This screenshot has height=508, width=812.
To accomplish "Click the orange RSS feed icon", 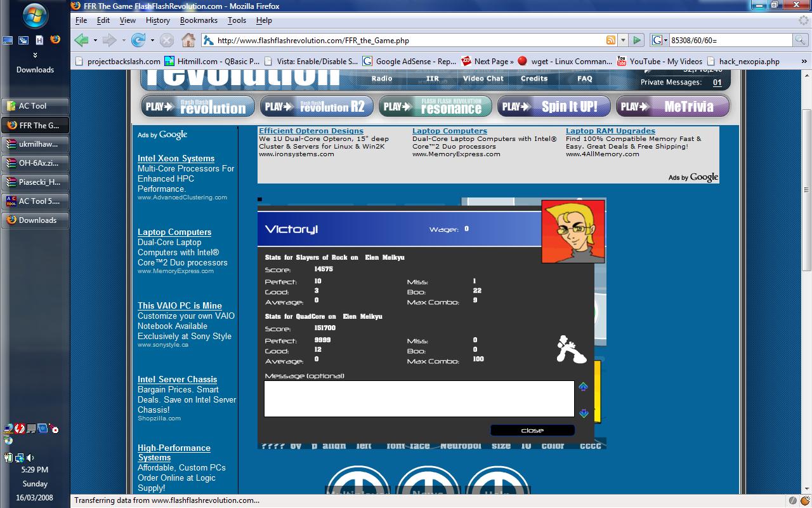I will click(x=610, y=40).
